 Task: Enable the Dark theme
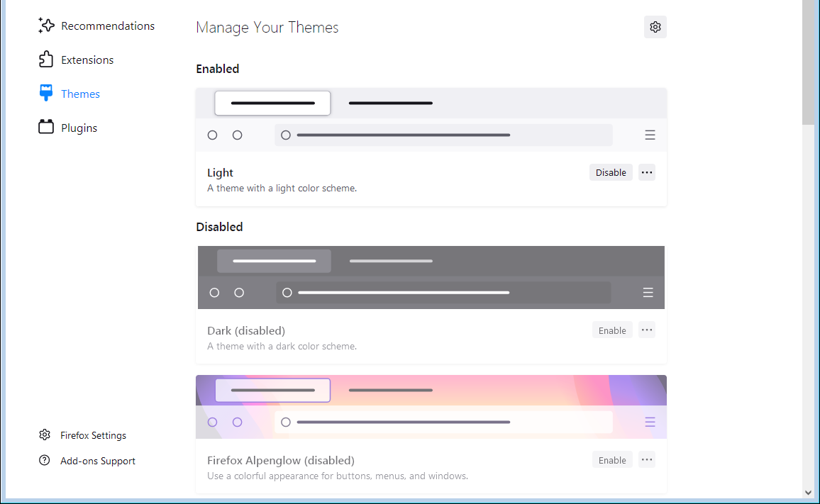(612, 330)
